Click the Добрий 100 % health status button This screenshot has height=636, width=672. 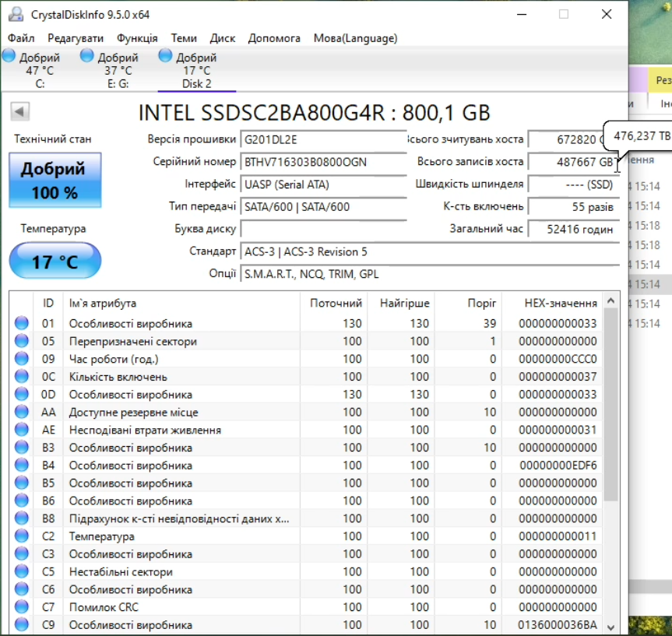click(x=55, y=181)
